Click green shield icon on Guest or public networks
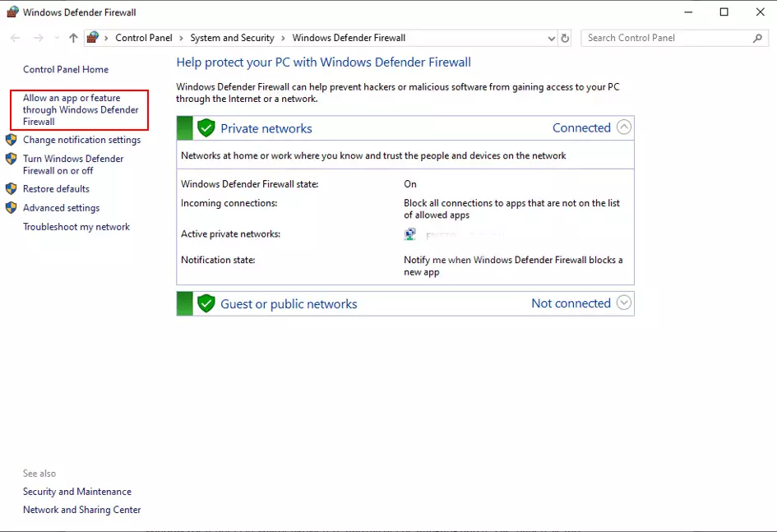The height and width of the screenshot is (532, 777). point(206,303)
